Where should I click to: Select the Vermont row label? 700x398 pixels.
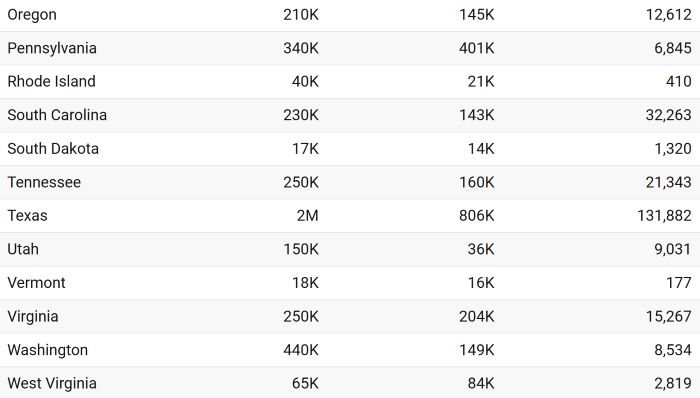[x=37, y=282]
